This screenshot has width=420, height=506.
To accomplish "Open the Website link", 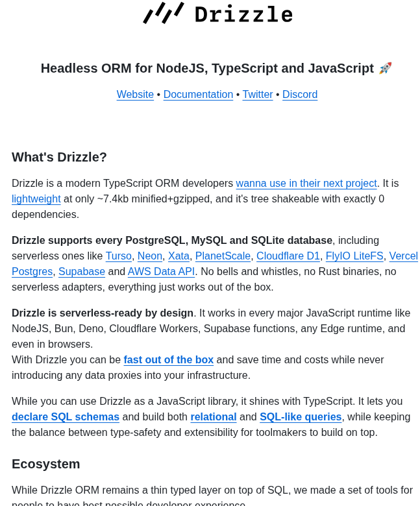I will coord(135,95).
